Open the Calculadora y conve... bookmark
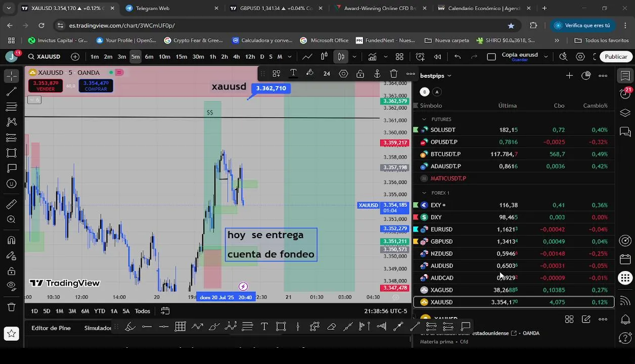This screenshot has height=364, width=635. (262, 40)
